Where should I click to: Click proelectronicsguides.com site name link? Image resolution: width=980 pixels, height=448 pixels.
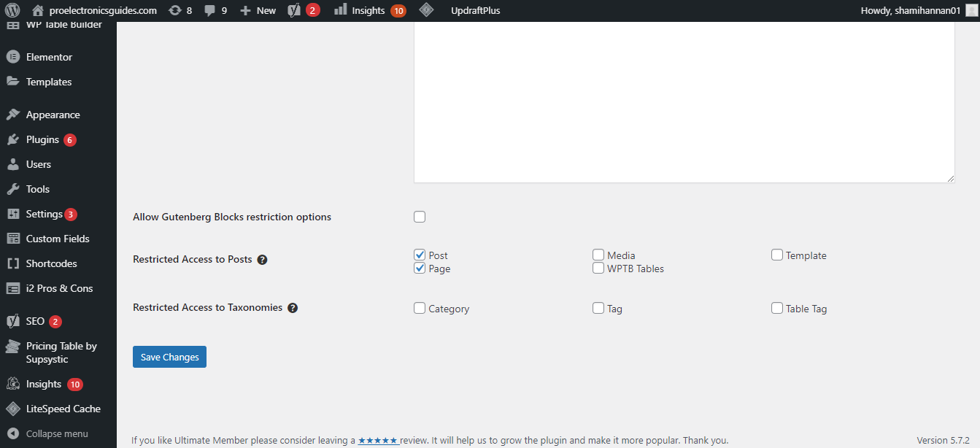(x=103, y=10)
